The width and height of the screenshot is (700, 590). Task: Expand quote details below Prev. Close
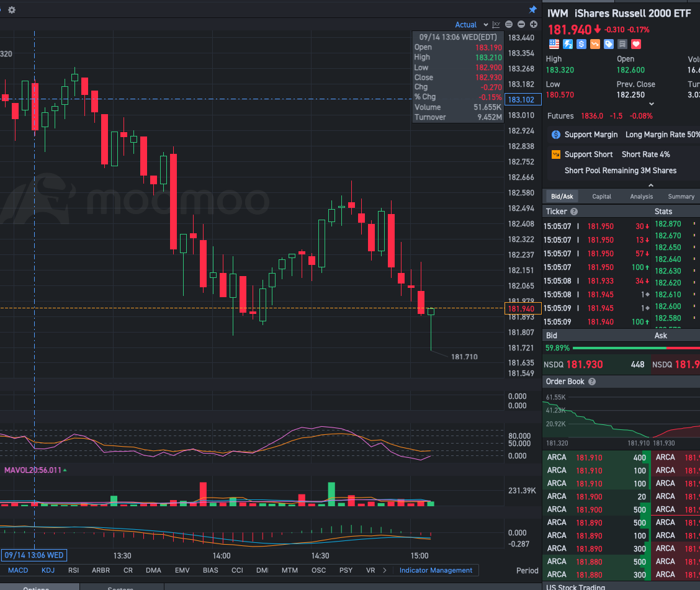pyautogui.click(x=652, y=104)
